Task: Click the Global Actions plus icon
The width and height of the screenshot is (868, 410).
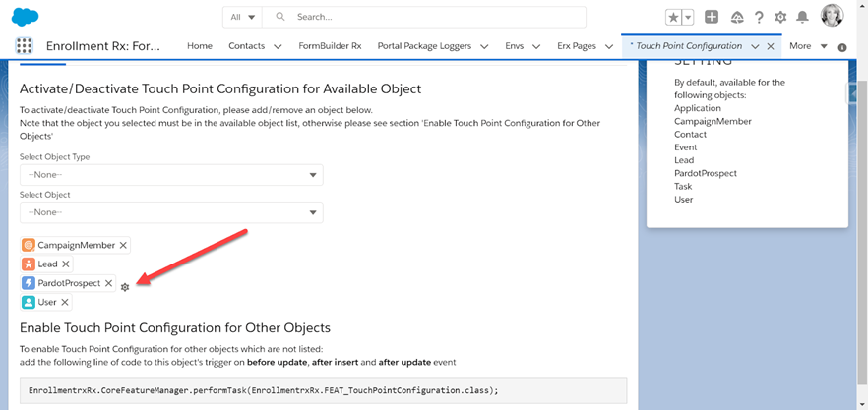Action: pyautogui.click(x=712, y=18)
